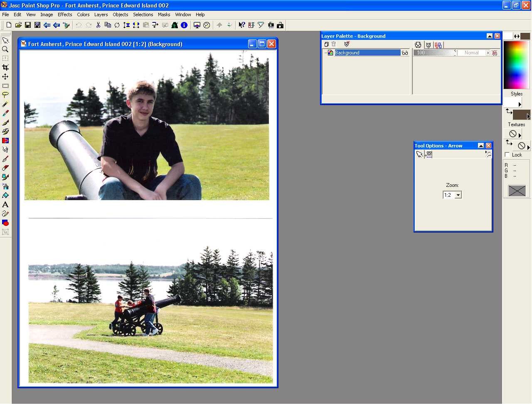The height and width of the screenshot is (404, 532).
Task: Open the Zoom 1:2 dropdown
Action: [x=458, y=195]
